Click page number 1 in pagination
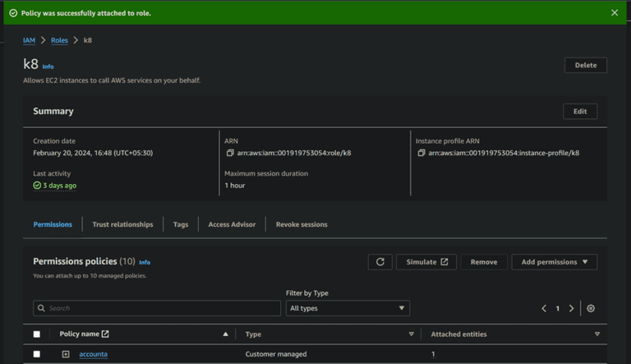The height and width of the screenshot is (364, 631). [557, 308]
